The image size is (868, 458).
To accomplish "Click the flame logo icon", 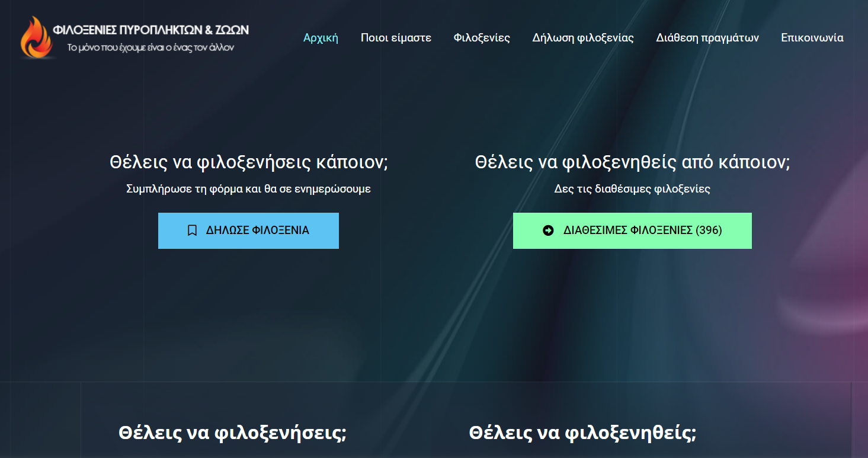I will tap(36, 37).
